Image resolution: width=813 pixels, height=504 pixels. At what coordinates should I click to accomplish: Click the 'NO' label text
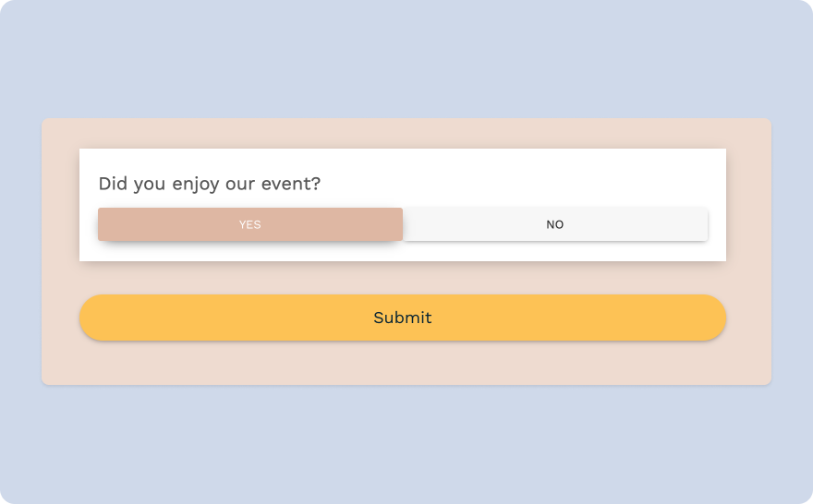[x=555, y=224]
